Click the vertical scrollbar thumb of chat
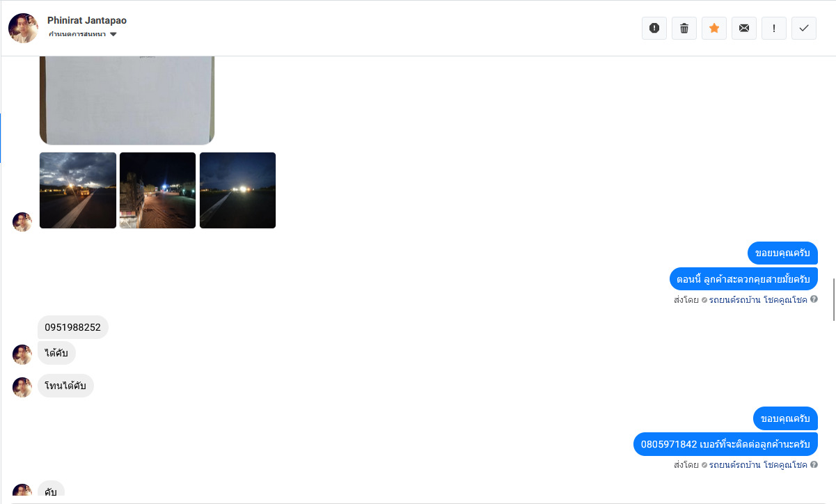836x504 pixels. (x=833, y=299)
